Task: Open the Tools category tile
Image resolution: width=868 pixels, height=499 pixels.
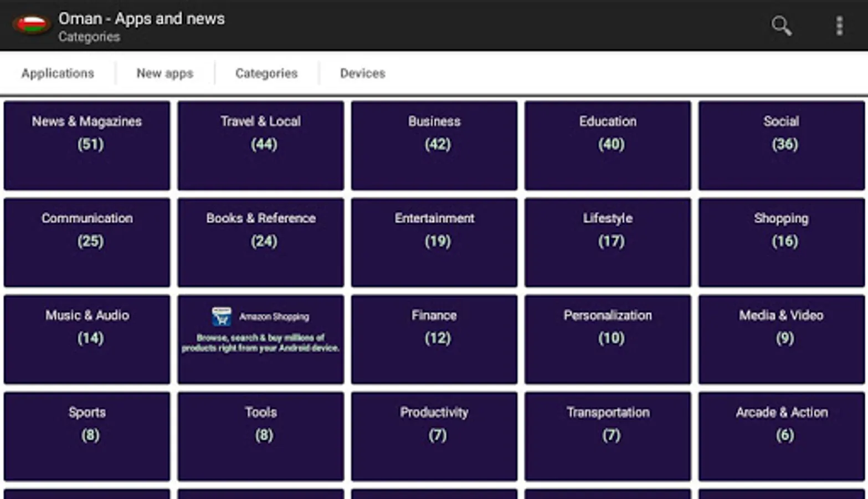Action: coord(260,436)
